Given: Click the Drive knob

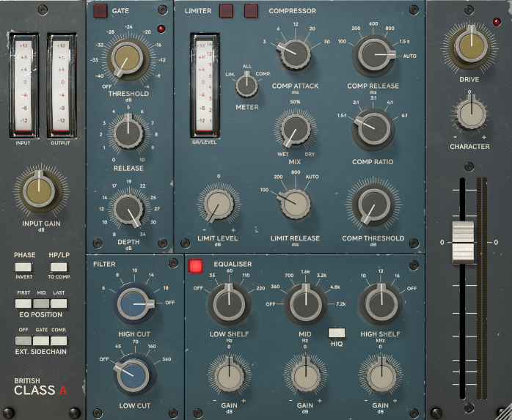Looking at the screenshot, I should (471, 47).
